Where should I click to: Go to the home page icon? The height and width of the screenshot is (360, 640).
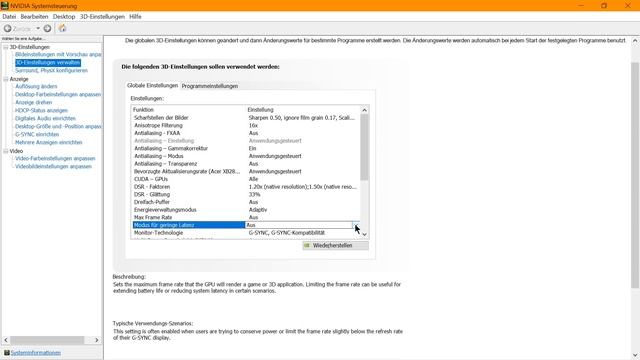tap(62, 28)
